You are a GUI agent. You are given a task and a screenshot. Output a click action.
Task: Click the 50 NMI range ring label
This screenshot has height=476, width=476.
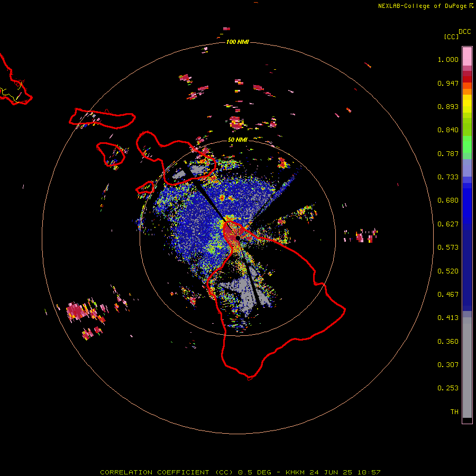237,140
